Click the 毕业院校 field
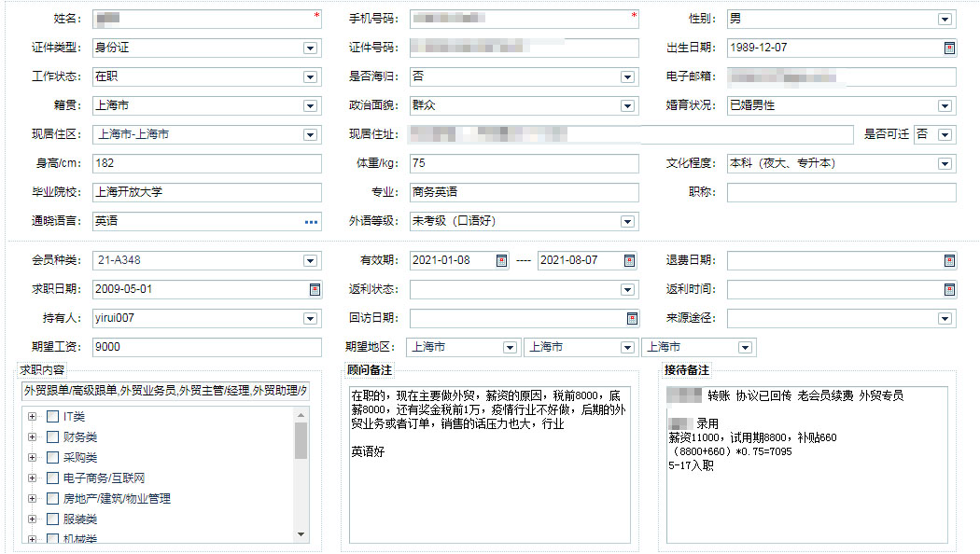 coord(207,192)
